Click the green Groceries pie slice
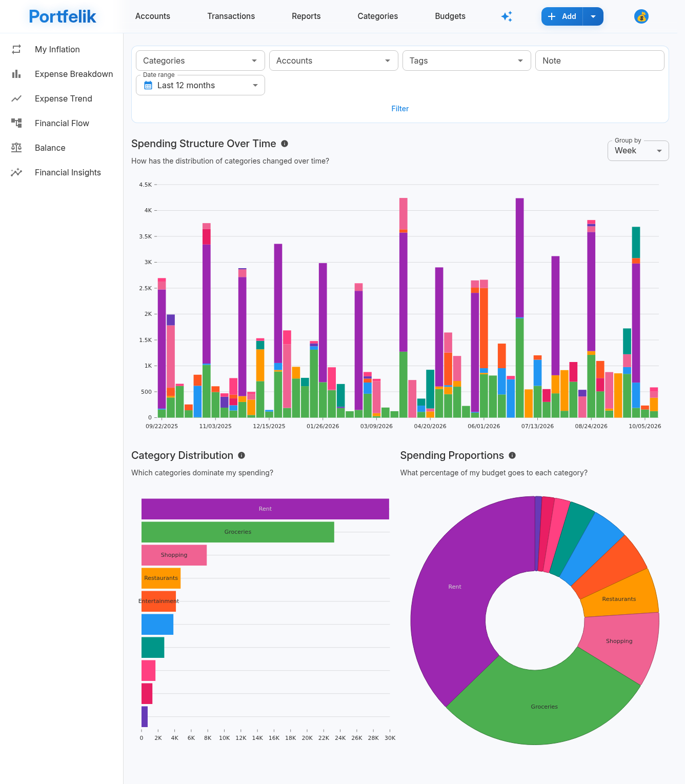 (544, 707)
